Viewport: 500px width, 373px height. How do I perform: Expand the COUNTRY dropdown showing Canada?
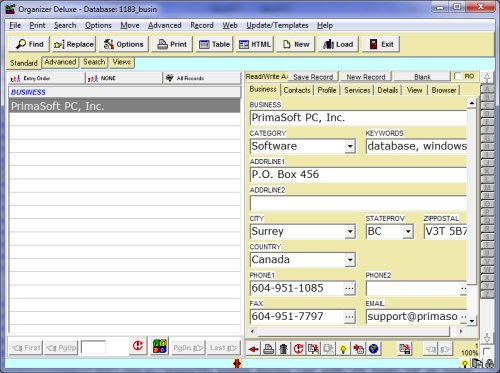350,260
